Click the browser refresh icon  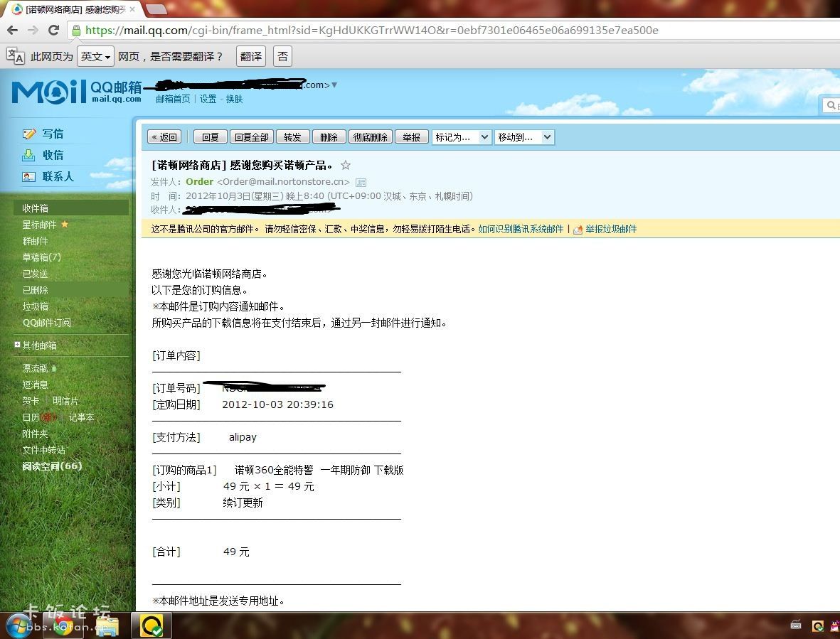(54, 30)
